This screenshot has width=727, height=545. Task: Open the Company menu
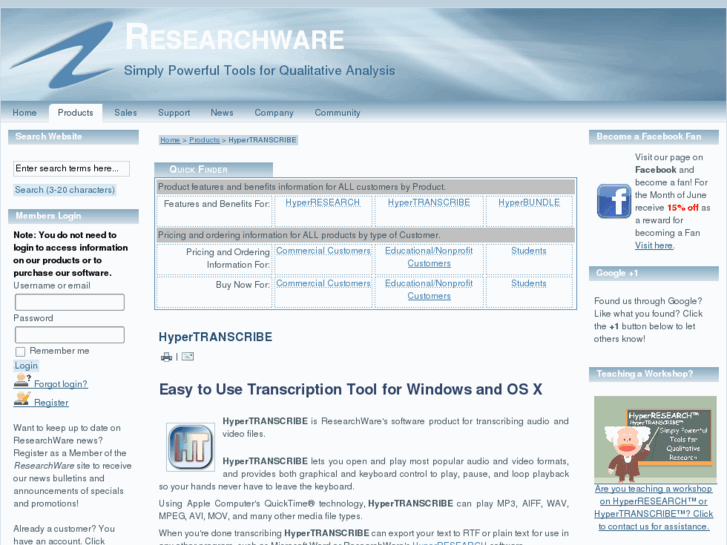(x=274, y=113)
